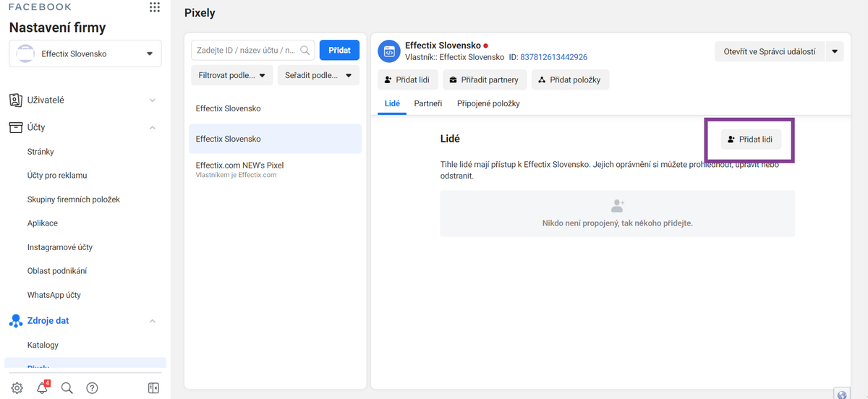The width and height of the screenshot is (868, 399).
Task: Open the Seřadit podle dropdown
Action: (x=318, y=75)
